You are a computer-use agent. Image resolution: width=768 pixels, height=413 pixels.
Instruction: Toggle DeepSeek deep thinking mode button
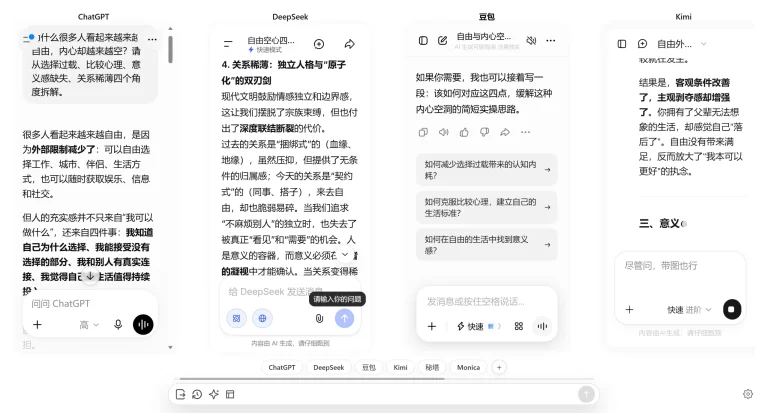pyautogui.click(x=237, y=318)
